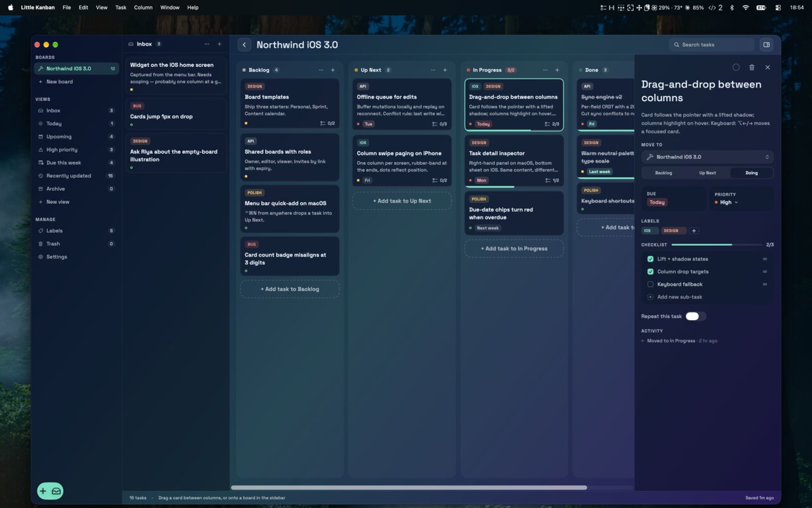Close the task detail panel

[768, 67]
